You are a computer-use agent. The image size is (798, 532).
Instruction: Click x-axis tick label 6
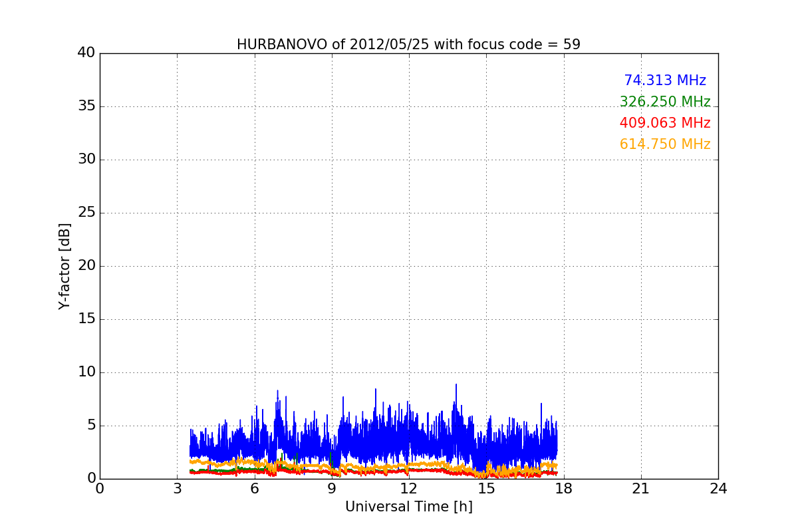click(x=254, y=489)
